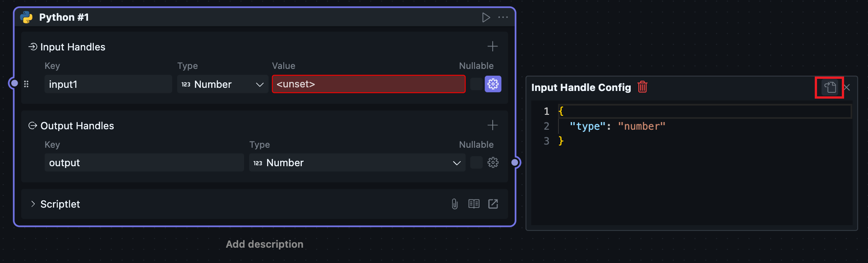Add a new input handle
The height and width of the screenshot is (263, 868).
(x=493, y=46)
